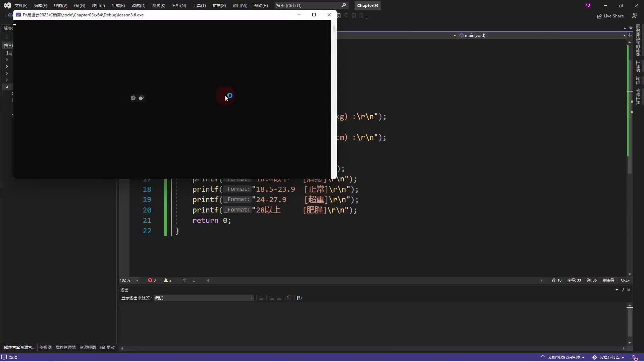The width and height of the screenshot is (644, 362).
Task: Click the Visual Studio logo icon
Action: coord(7,5)
